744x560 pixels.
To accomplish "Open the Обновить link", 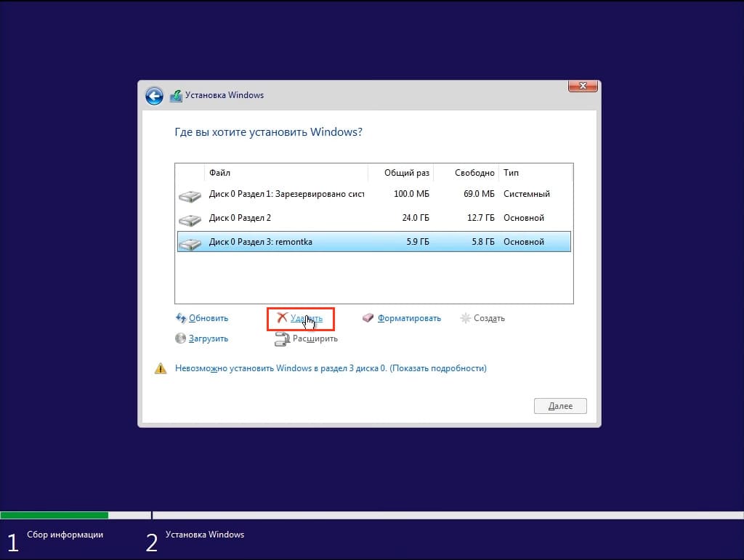I will pyautogui.click(x=209, y=318).
